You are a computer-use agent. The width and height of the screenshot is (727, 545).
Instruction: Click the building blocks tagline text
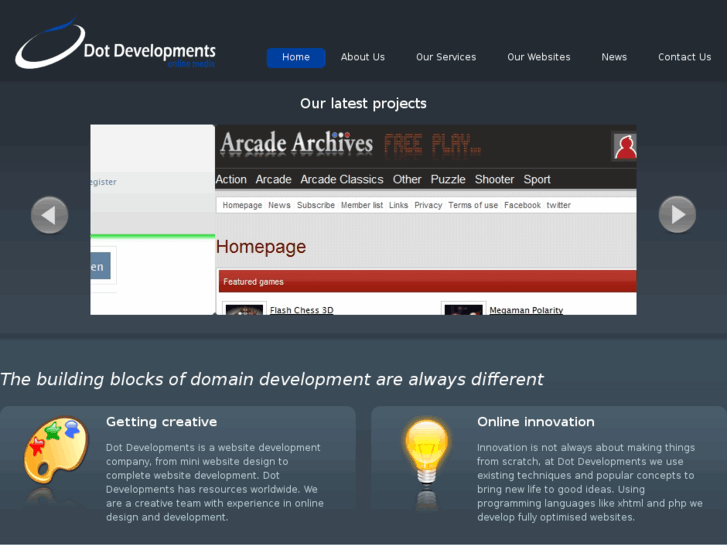pyautogui.click(x=272, y=379)
